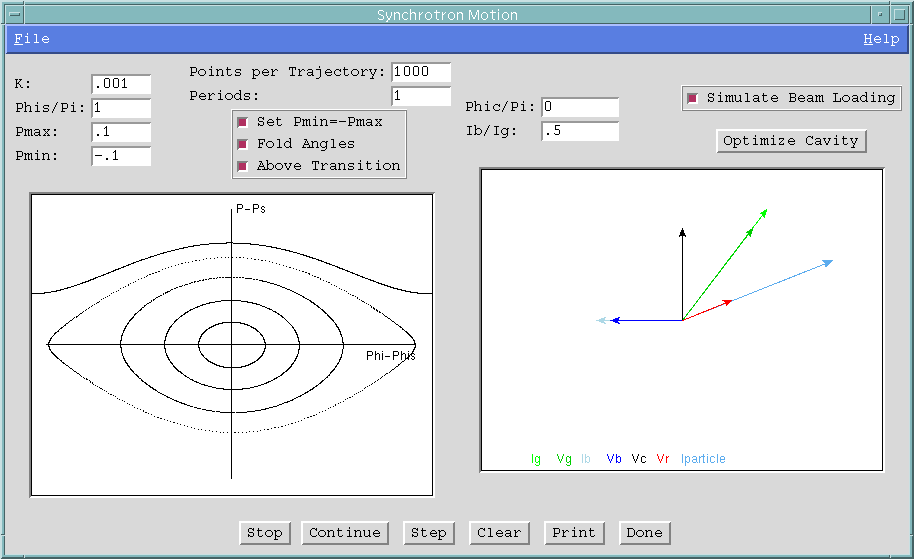The width and height of the screenshot is (914, 559).
Task: Open the File menu
Action: click(x=32, y=39)
